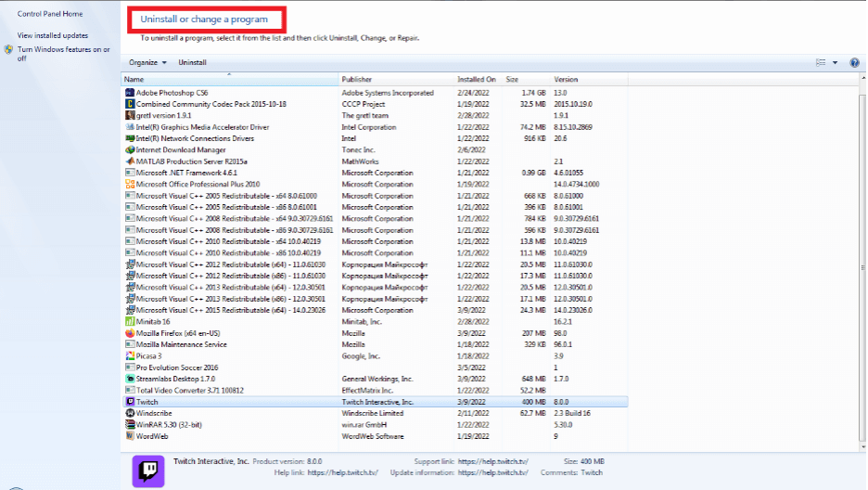Click the change view icon
This screenshot has width=868, height=490.
coord(821,62)
